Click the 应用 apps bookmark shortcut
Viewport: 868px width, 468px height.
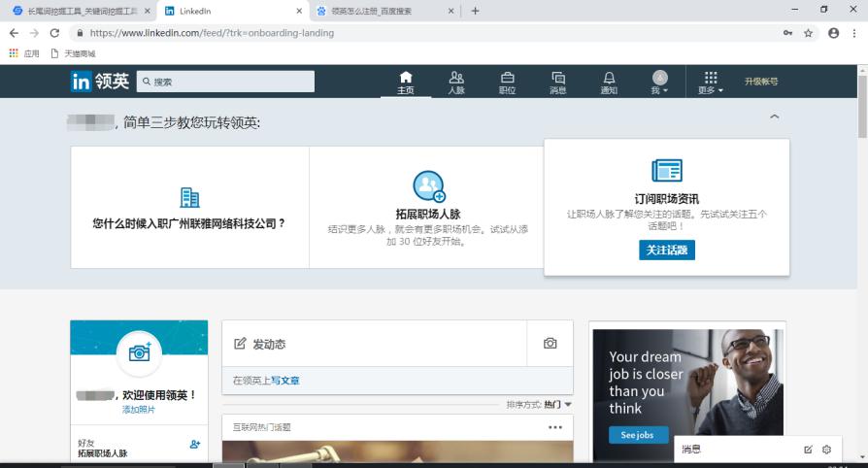(24, 53)
